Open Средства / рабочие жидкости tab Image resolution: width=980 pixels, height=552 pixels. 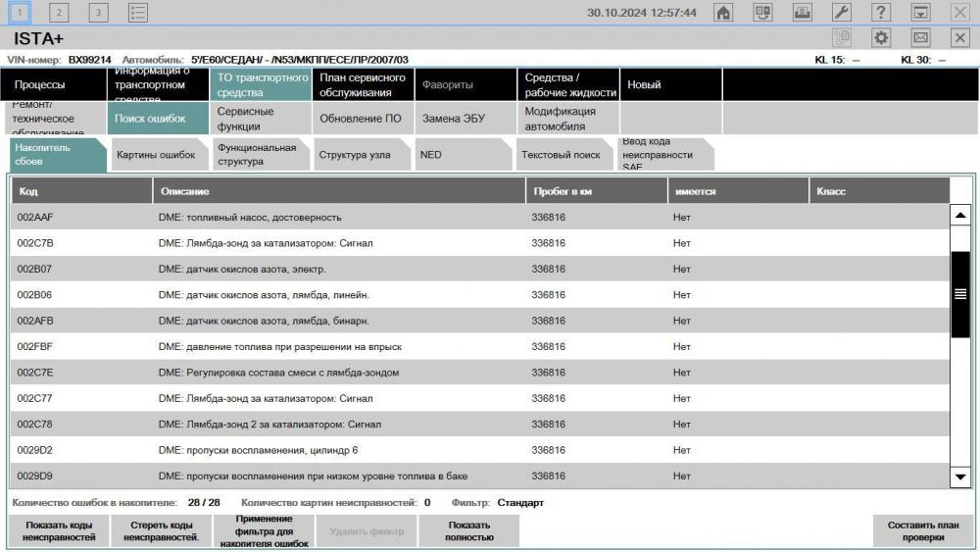[x=568, y=84]
